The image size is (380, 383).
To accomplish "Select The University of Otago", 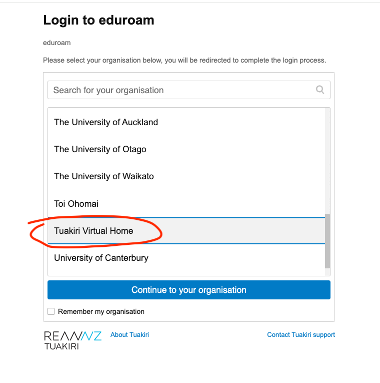I will 186,149.
